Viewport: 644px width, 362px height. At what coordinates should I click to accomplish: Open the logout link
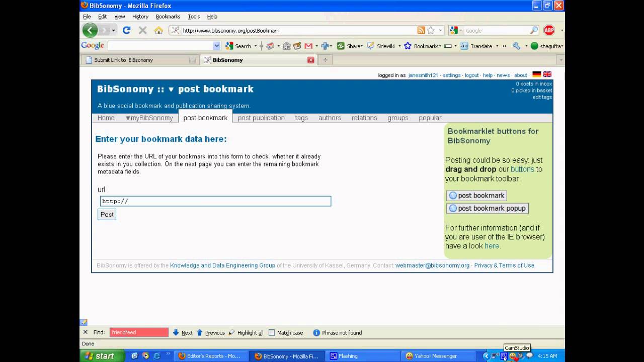[x=471, y=75]
